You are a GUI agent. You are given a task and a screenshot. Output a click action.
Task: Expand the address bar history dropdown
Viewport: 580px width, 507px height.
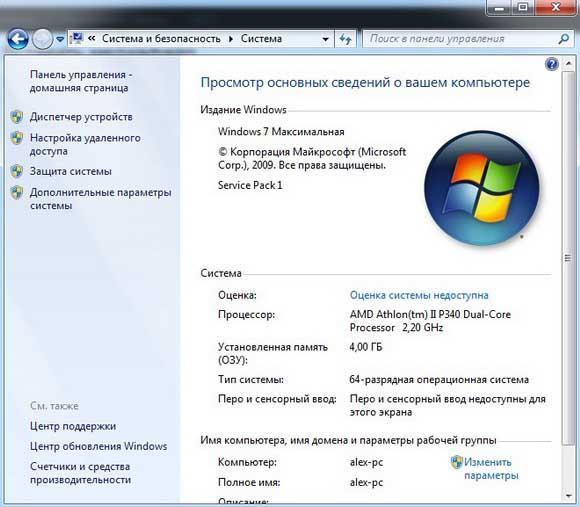325,39
